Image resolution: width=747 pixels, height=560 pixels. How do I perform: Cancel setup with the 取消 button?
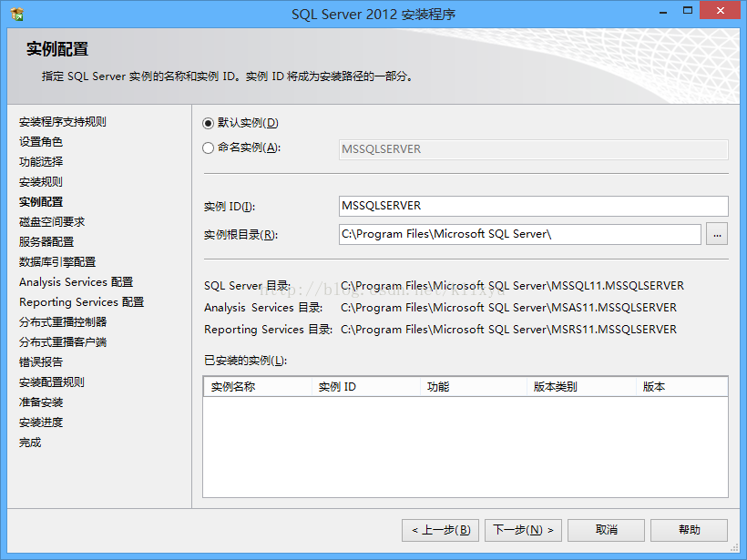click(x=606, y=530)
